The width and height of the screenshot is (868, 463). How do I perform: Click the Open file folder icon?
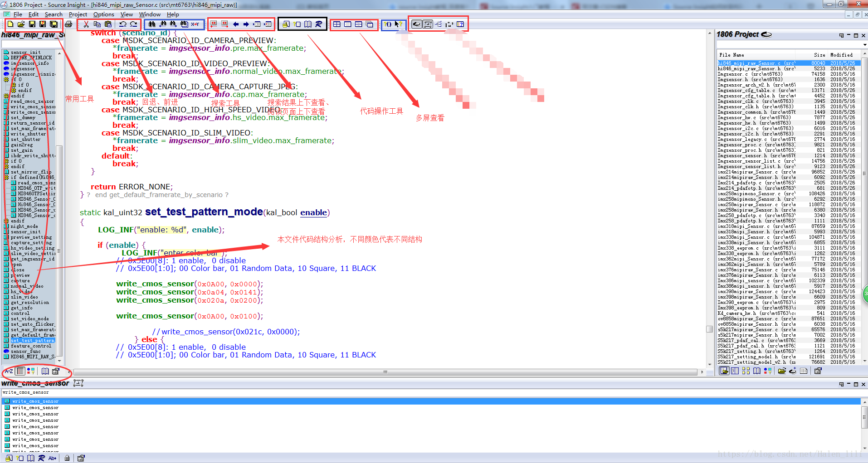[21, 24]
